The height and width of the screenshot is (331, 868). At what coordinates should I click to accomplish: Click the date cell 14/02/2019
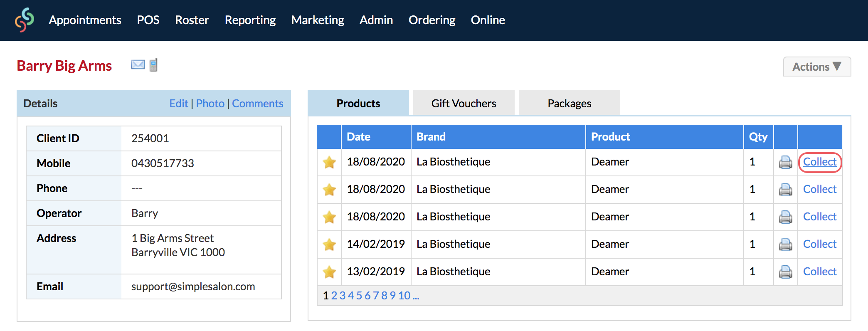[x=376, y=244]
